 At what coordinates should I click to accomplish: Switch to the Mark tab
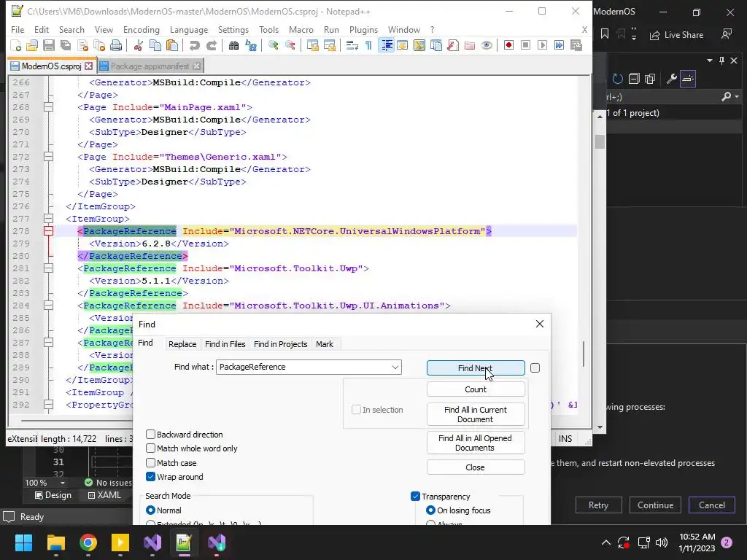[x=325, y=344]
